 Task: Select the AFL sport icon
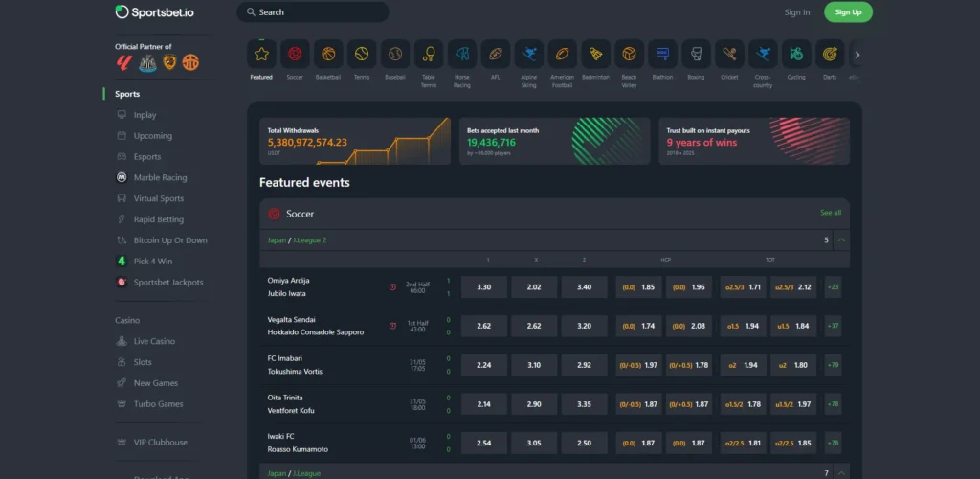tap(496, 55)
